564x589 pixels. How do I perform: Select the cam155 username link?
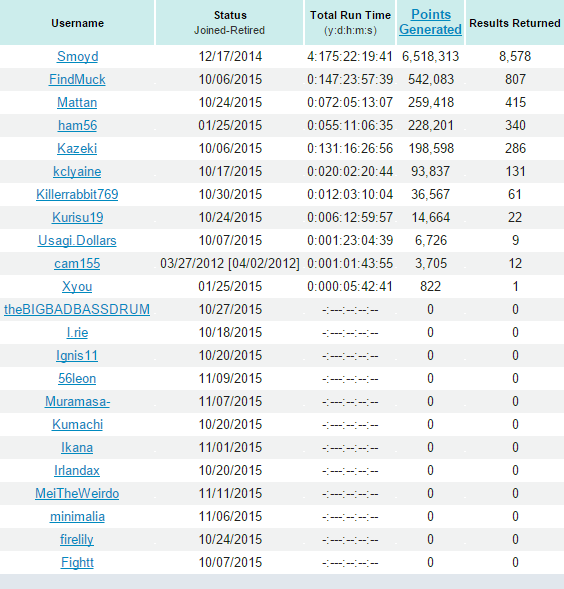coord(77,264)
